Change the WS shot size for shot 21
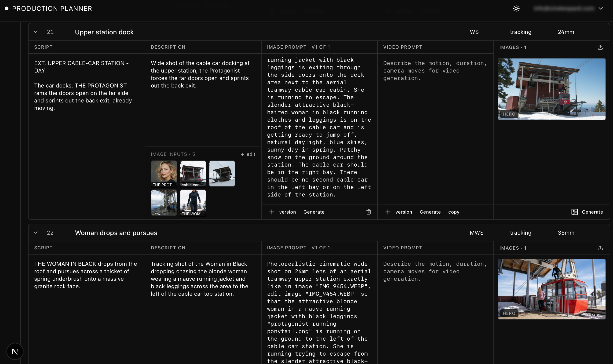This screenshot has width=613, height=364. pyautogui.click(x=474, y=32)
